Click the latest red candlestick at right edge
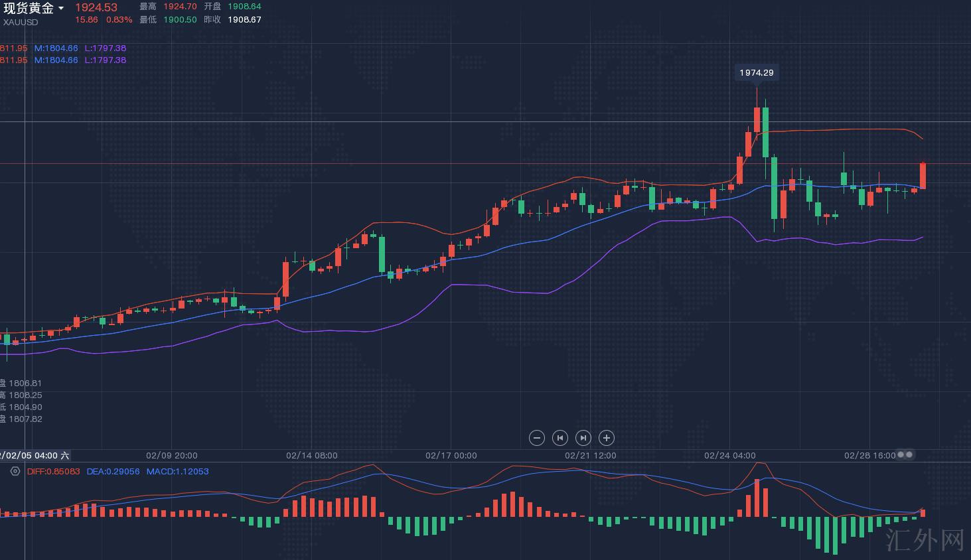Viewport: 971px width, 560px height. click(923, 176)
